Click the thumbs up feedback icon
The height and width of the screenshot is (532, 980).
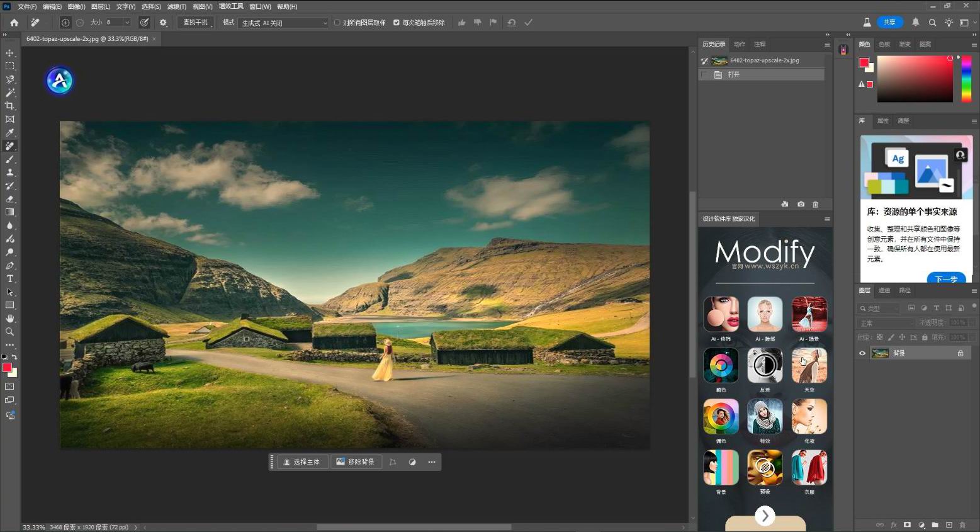point(462,23)
